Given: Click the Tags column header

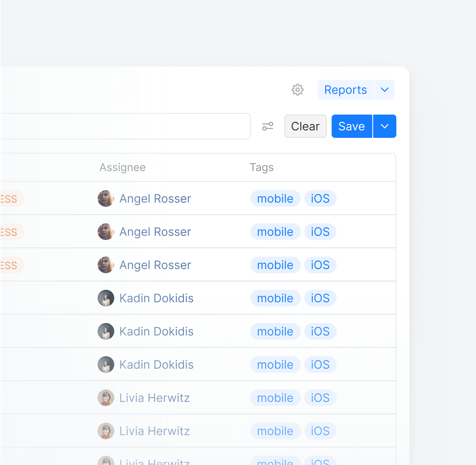Looking at the screenshot, I should coord(262,167).
